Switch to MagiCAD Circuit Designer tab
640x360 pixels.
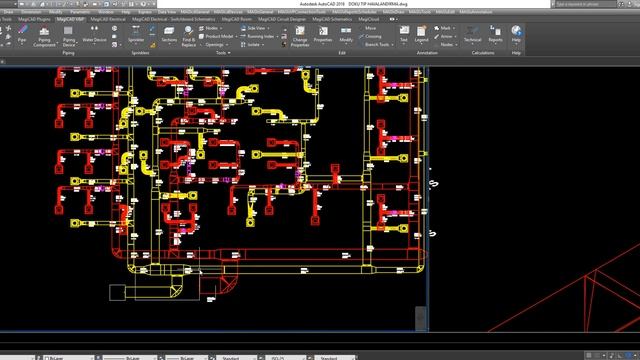point(282,19)
